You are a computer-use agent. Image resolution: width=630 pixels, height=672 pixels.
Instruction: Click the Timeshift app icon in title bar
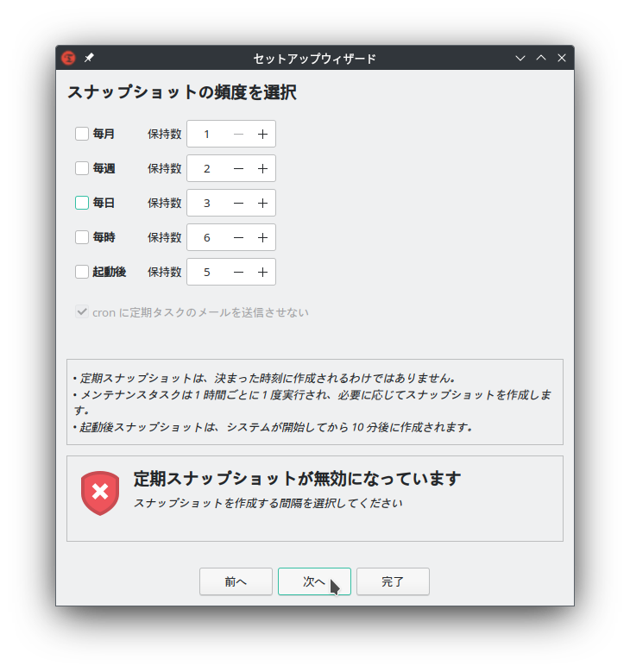(68, 58)
